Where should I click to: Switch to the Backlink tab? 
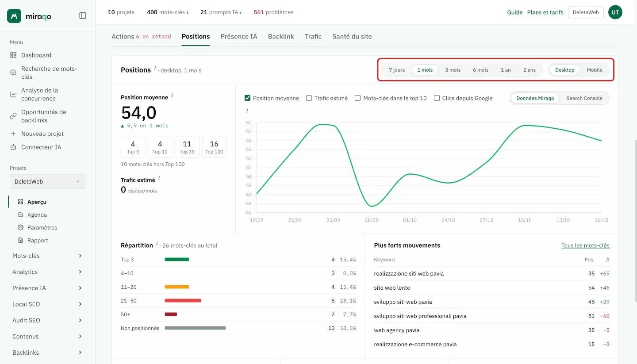pyautogui.click(x=281, y=37)
